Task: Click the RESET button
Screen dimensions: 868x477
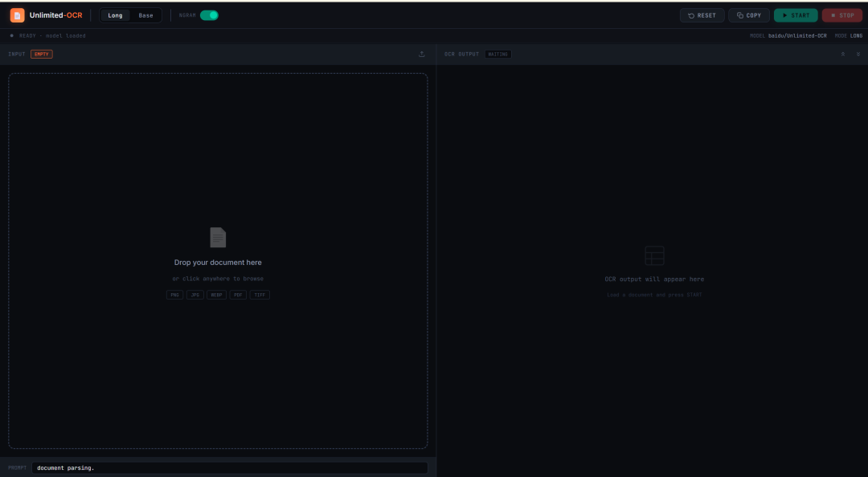Action: click(702, 15)
